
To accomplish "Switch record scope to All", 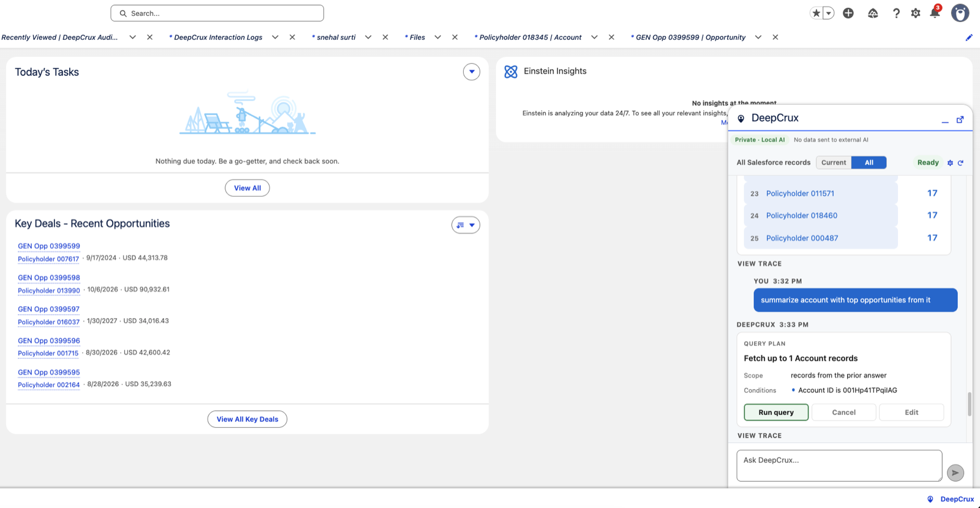I will [869, 162].
